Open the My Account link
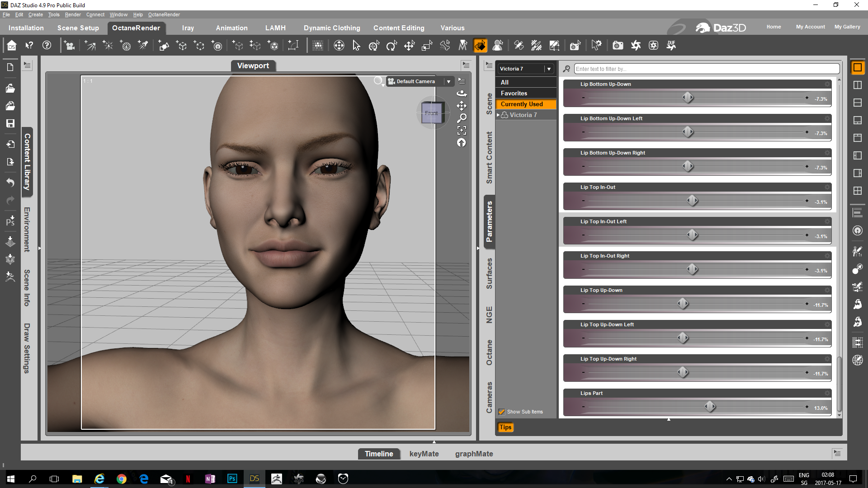 point(810,27)
